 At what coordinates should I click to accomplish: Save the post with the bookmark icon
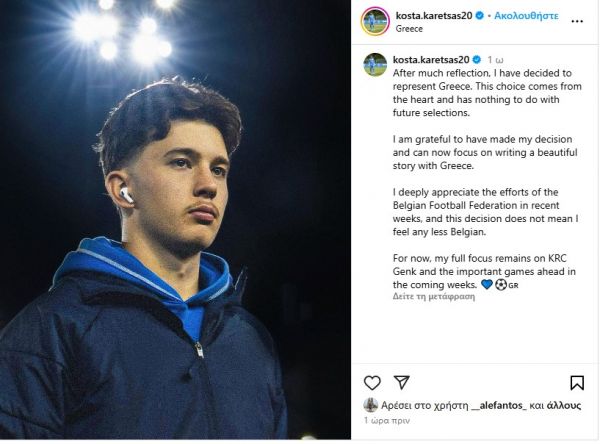577,382
